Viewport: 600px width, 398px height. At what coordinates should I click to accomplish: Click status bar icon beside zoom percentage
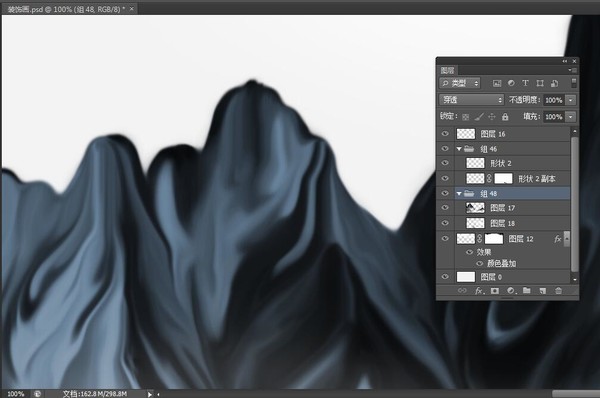[38, 393]
